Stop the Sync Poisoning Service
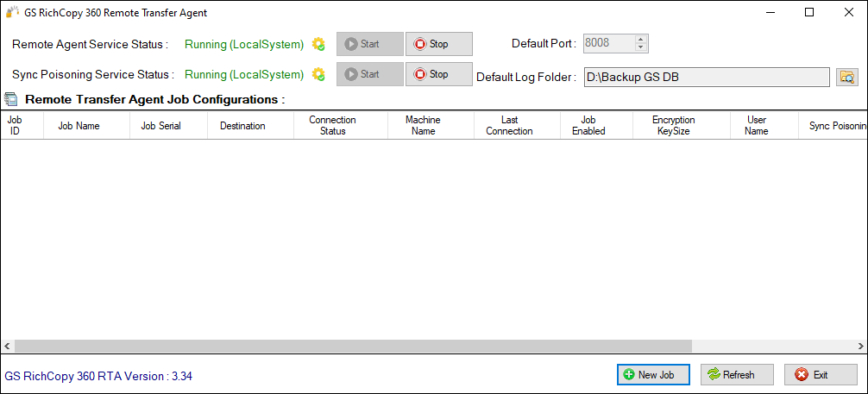868x394 pixels. pos(439,74)
